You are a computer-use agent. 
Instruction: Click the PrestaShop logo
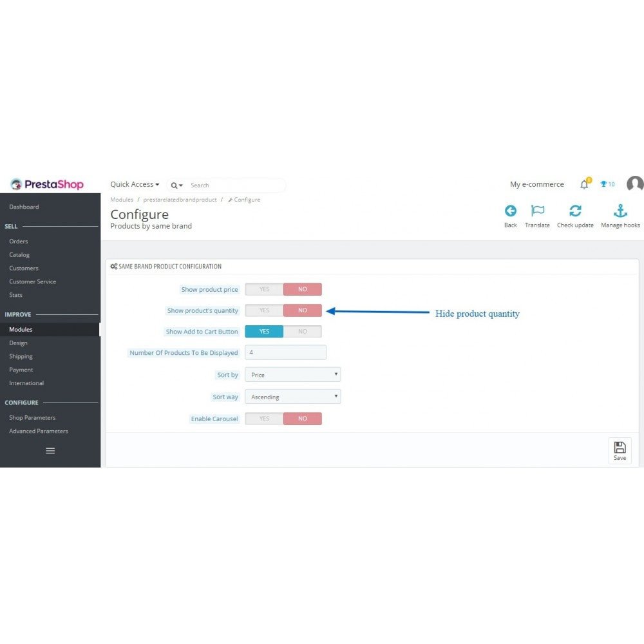pos(47,184)
